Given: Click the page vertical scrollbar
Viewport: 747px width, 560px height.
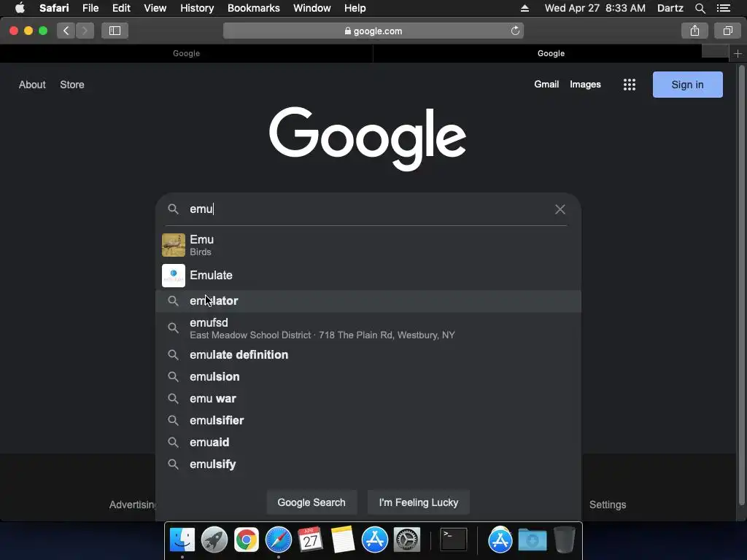Looking at the screenshot, I should coord(741,286).
